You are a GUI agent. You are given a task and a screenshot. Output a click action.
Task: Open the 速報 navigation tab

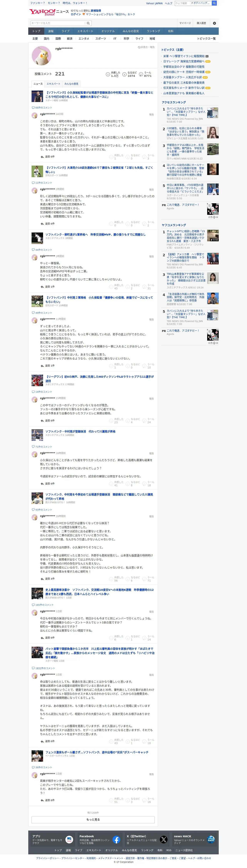click(x=51, y=31)
